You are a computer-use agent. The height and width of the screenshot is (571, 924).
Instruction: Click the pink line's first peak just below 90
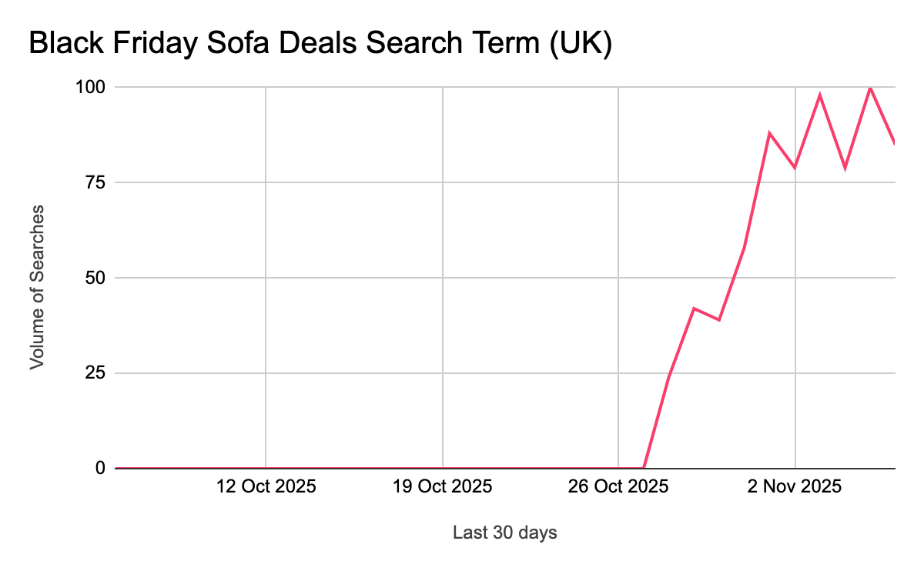[769, 133]
